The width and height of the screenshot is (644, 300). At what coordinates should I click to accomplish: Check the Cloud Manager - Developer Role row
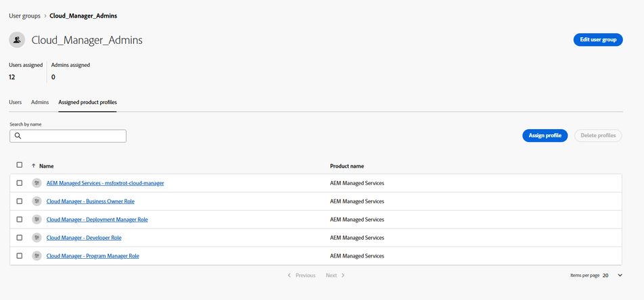click(x=20, y=238)
